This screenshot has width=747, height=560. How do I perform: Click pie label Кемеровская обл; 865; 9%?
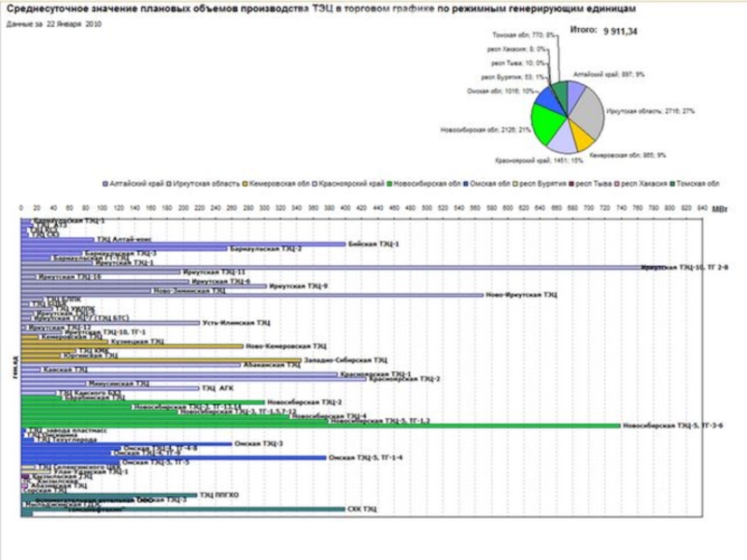(627, 155)
